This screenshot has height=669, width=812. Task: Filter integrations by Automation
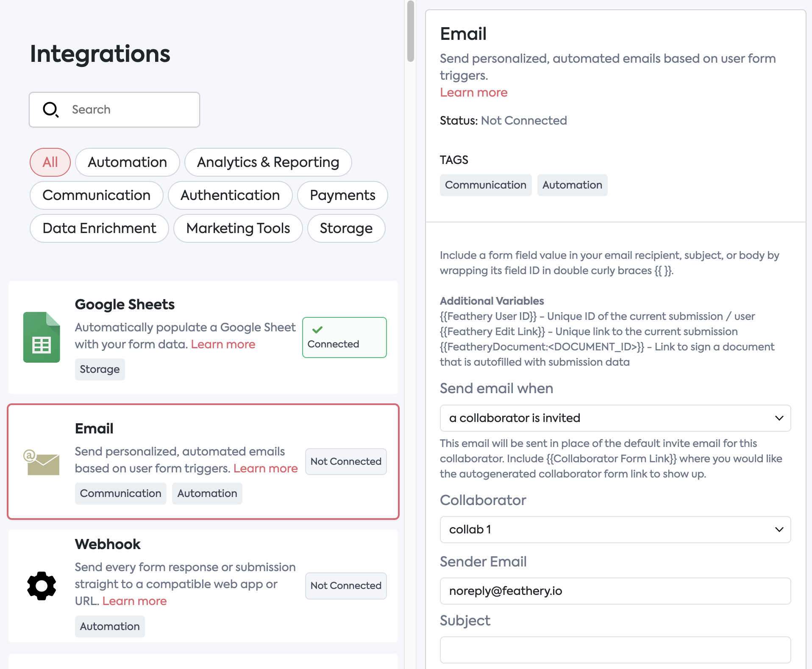point(127,162)
